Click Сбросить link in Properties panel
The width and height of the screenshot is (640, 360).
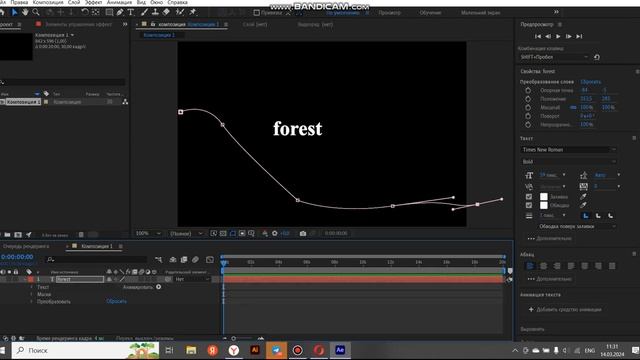coord(591,82)
